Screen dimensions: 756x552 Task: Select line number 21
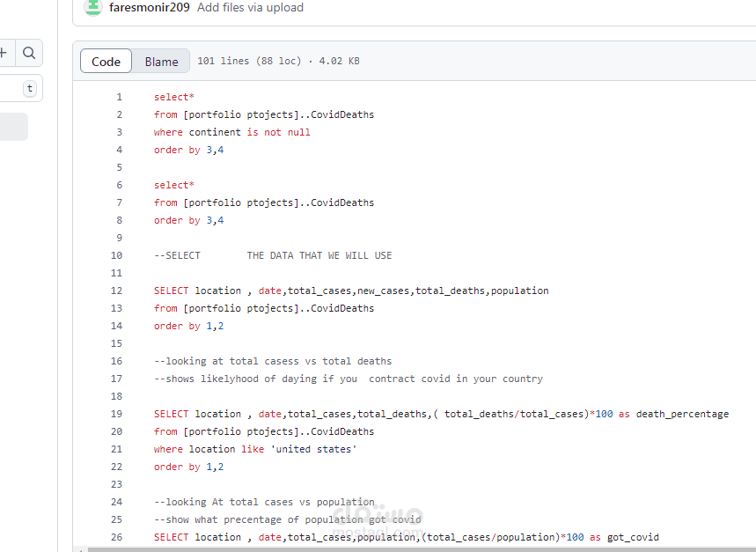pyautogui.click(x=117, y=449)
